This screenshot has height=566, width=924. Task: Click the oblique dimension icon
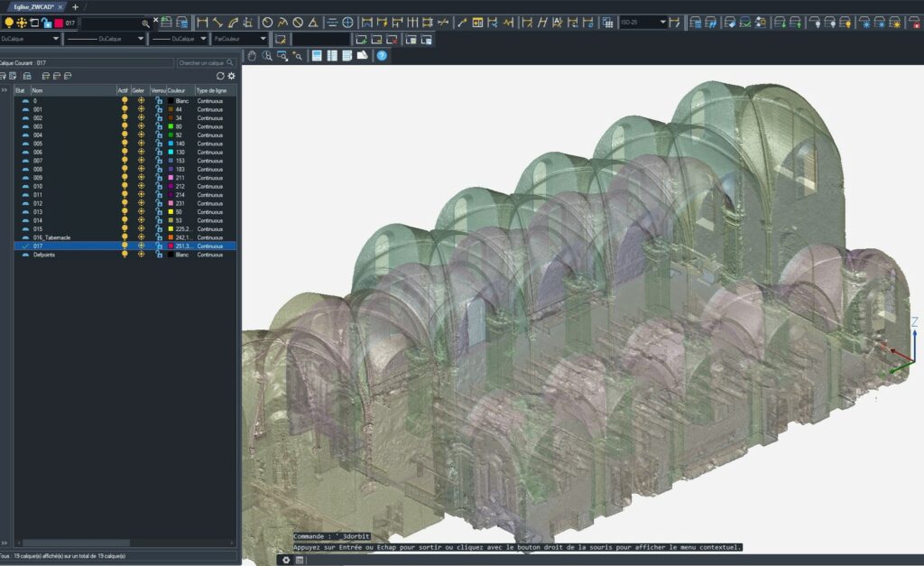click(x=542, y=23)
